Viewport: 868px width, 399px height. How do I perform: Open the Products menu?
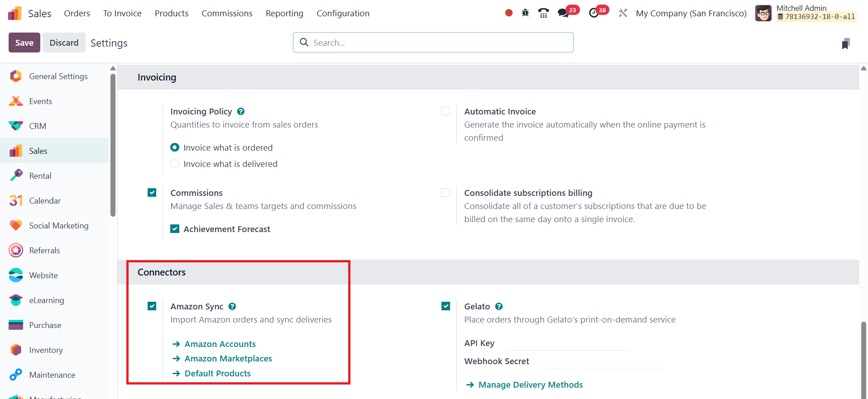(172, 14)
